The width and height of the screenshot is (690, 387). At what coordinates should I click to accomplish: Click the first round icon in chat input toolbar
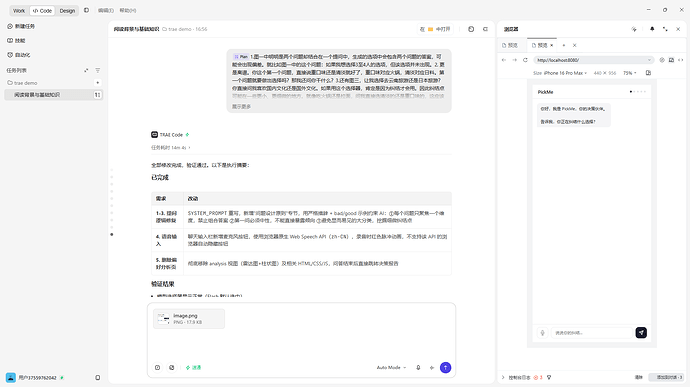point(158,368)
